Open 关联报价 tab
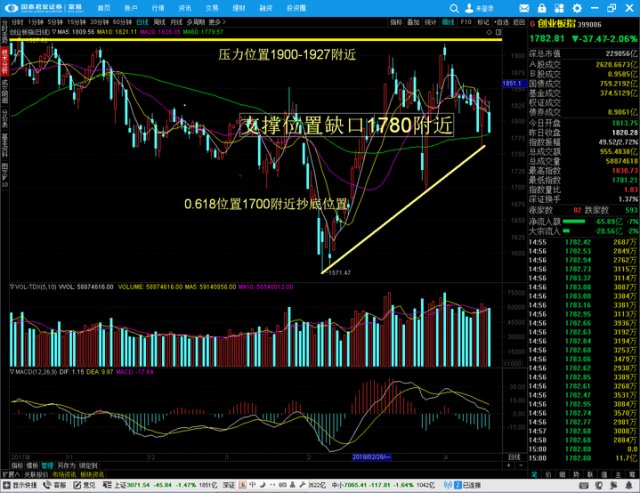This screenshot has width=640, height=493. (x=36, y=475)
